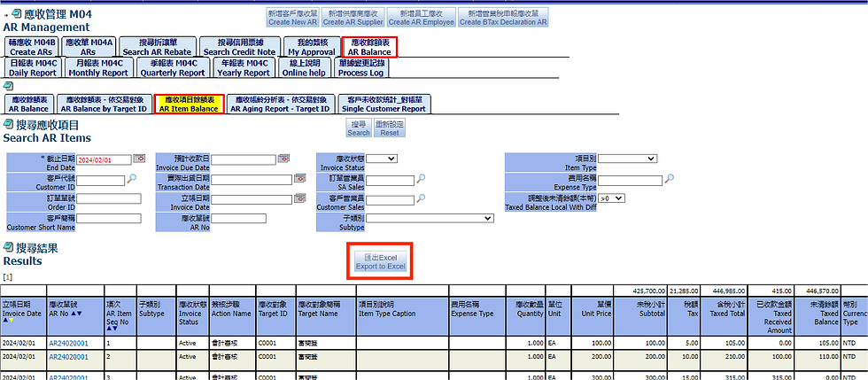Screen dimensions: 868x380
Task: Open the Quarterly Report tab
Action: pyautogui.click(x=172, y=67)
